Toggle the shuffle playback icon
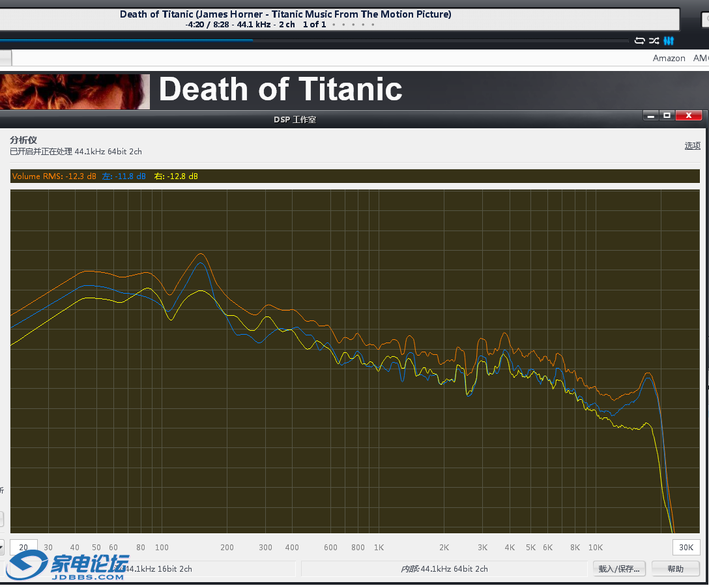Screen dimensions: 709x588 point(654,41)
